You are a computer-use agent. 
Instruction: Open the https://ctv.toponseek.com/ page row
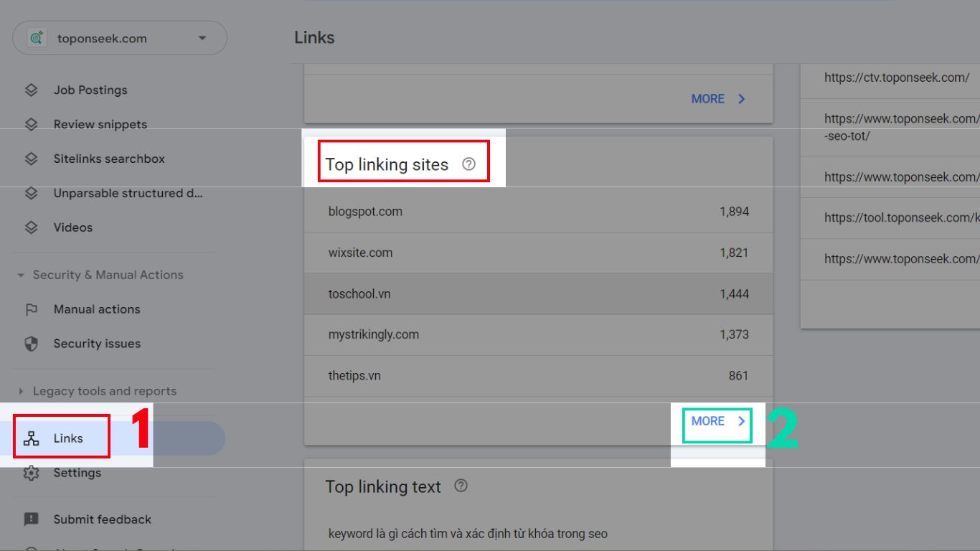coord(896,78)
